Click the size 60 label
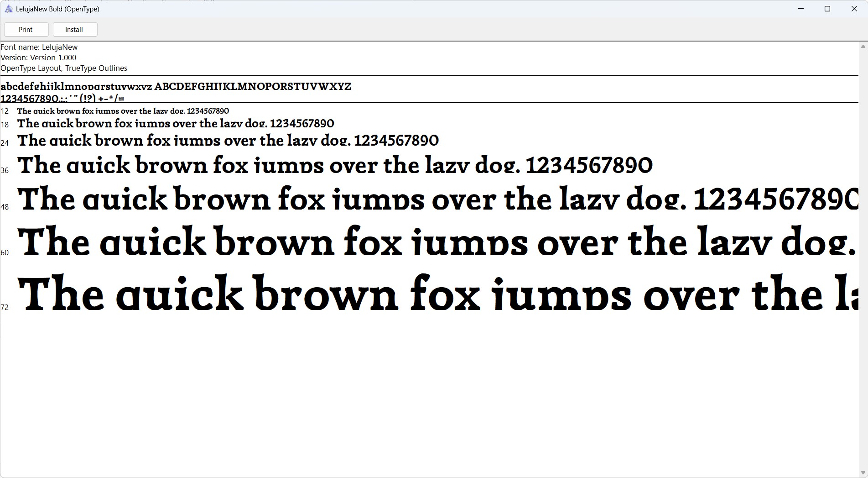 (x=5, y=252)
